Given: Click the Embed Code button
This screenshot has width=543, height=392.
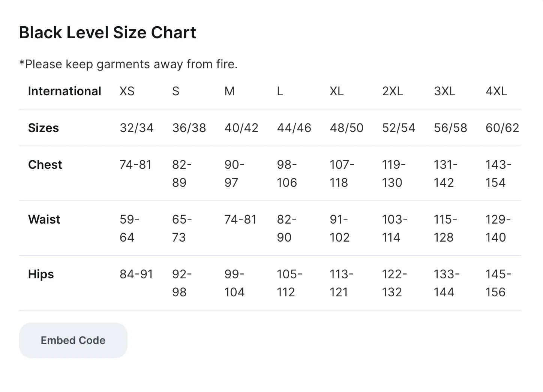Looking at the screenshot, I should coord(73,340).
